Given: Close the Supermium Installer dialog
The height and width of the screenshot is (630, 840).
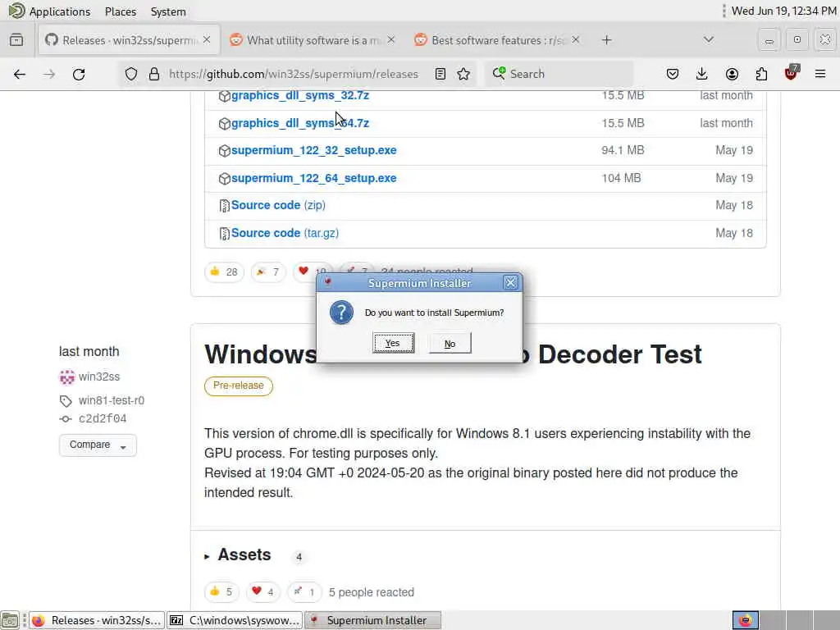Looking at the screenshot, I should pyautogui.click(x=510, y=283).
